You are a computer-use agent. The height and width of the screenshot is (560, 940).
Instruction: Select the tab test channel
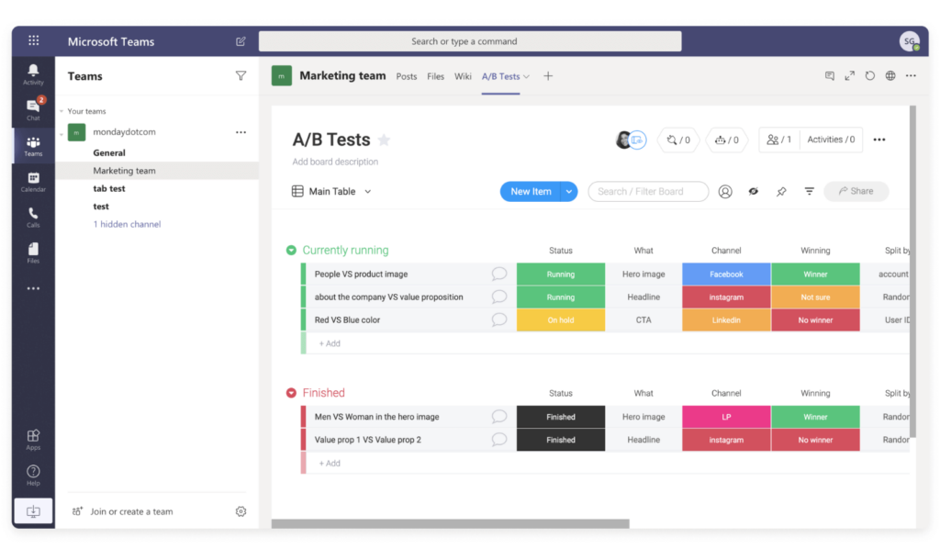pos(109,188)
